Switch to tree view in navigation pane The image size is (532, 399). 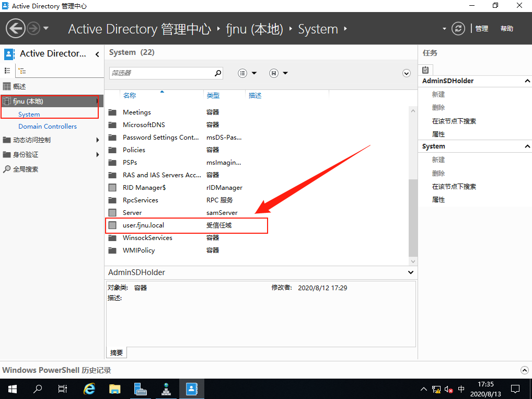(22, 71)
